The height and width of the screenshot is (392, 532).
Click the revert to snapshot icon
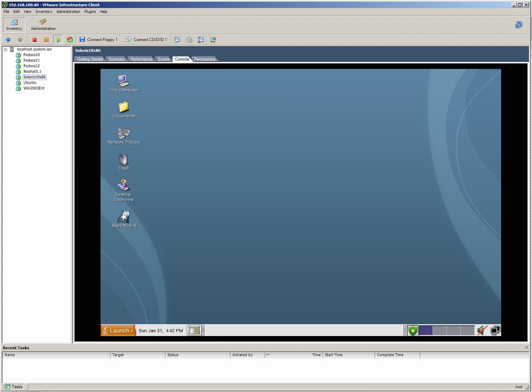click(189, 40)
